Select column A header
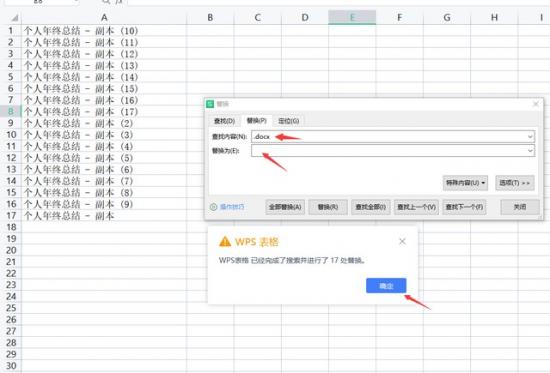This screenshot has height=373, width=550. [x=104, y=18]
